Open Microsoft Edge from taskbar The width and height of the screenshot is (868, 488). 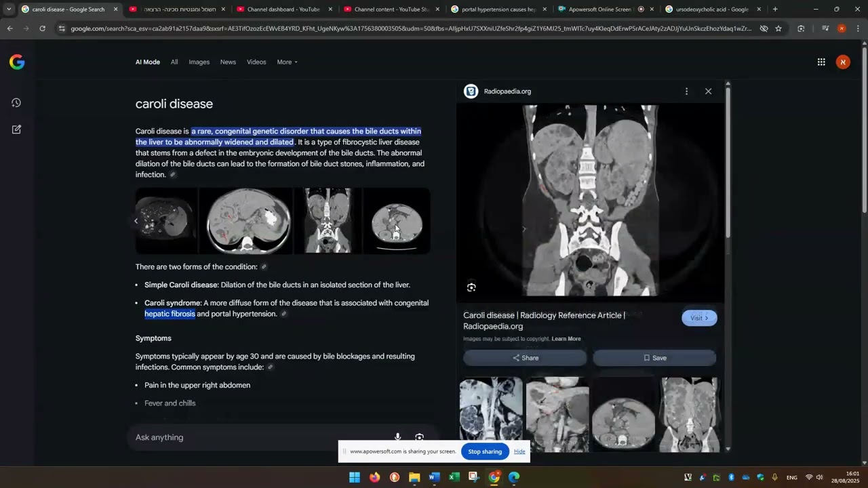514,477
